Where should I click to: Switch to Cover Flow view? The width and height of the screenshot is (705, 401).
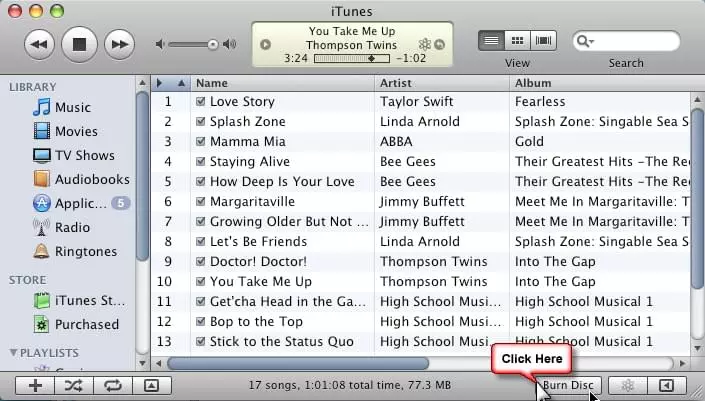[x=544, y=41]
